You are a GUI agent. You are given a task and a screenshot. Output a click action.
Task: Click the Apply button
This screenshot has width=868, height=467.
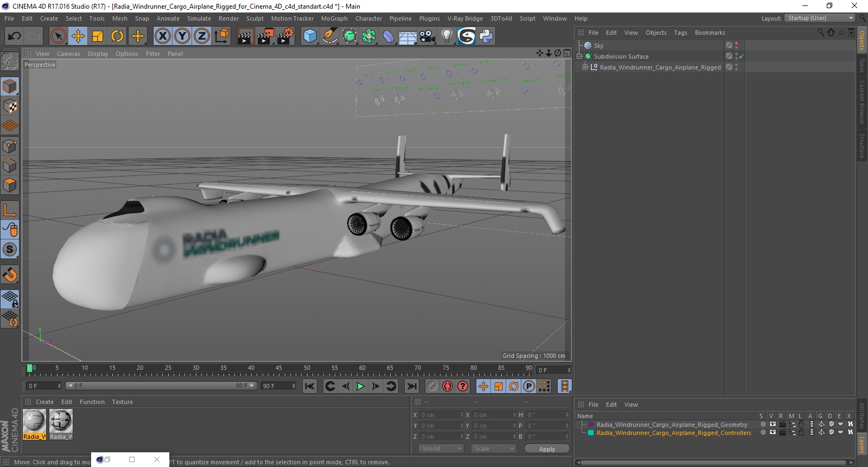click(x=547, y=449)
